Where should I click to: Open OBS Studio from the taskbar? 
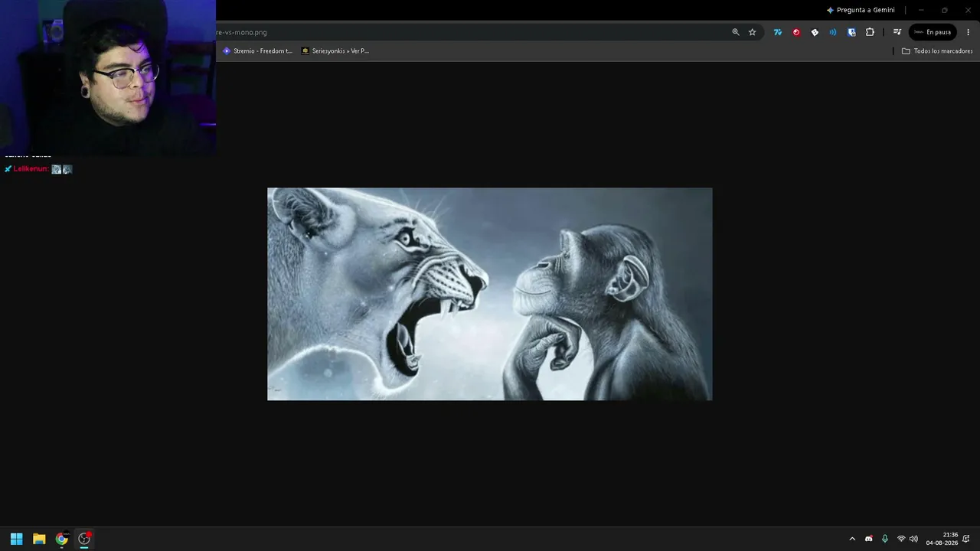pos(84,539)
